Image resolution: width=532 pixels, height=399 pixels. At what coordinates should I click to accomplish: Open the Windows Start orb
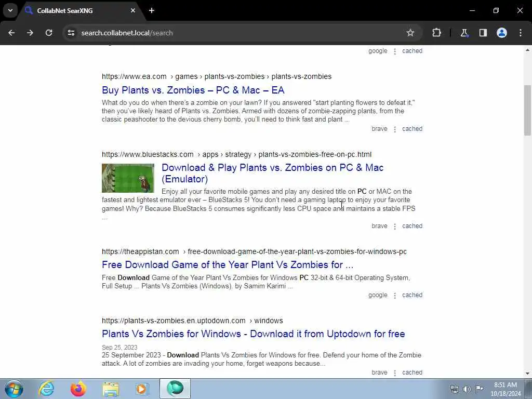(14, 389)
